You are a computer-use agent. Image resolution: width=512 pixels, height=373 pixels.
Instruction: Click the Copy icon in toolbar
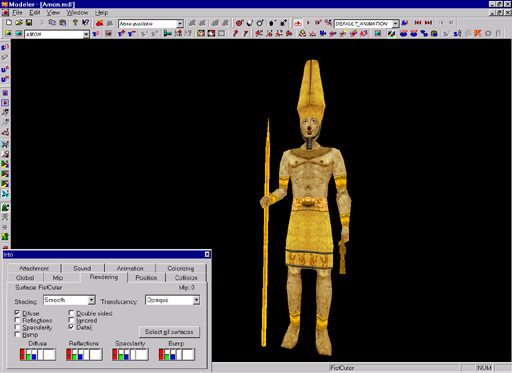pos(52,23)
